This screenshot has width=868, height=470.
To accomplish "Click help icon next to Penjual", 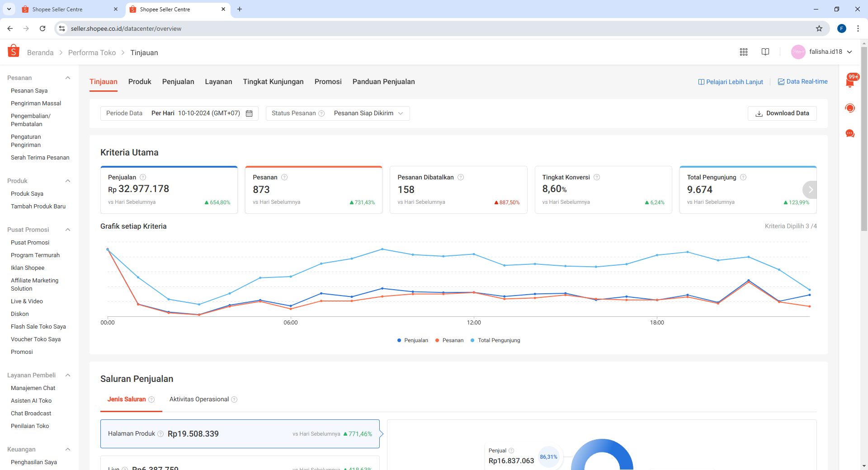I will pos(511,451).
